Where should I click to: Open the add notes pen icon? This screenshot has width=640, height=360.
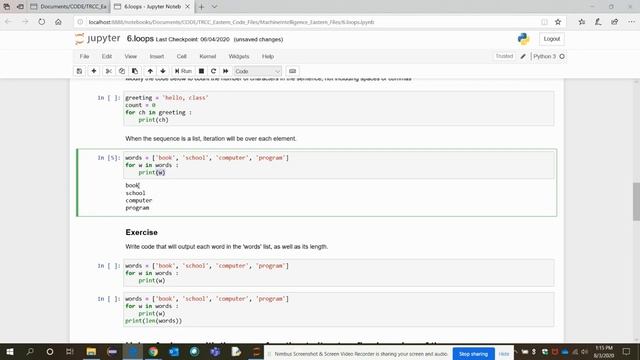coord(598,22)
